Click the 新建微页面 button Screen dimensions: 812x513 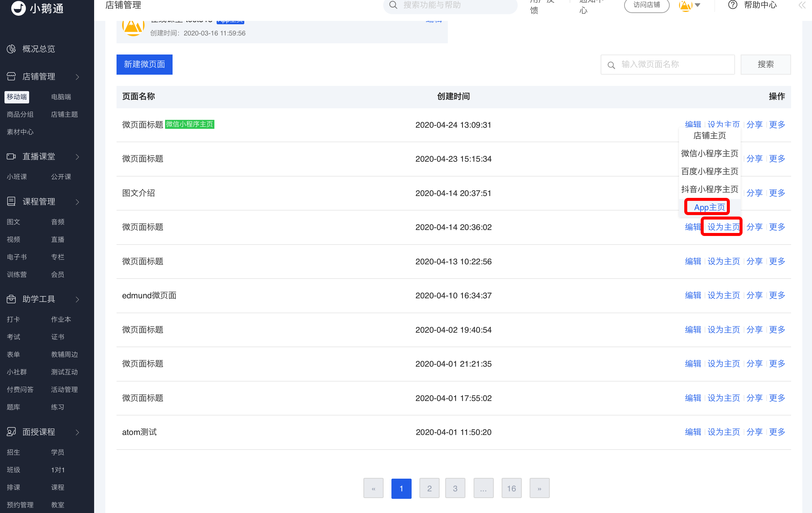point(145,65)
